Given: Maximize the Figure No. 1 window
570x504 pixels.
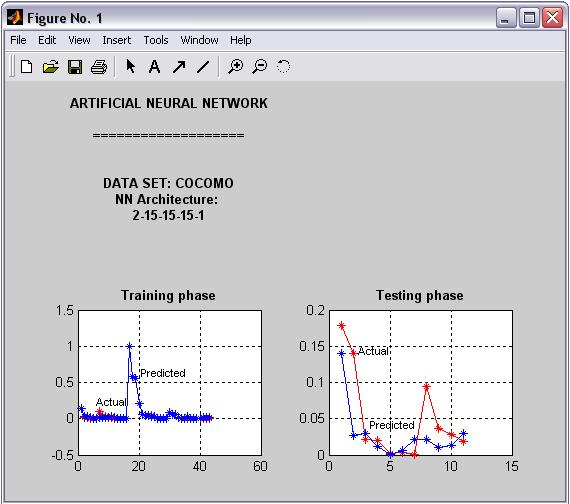Looking at the screenshot, I should (529, 18).
